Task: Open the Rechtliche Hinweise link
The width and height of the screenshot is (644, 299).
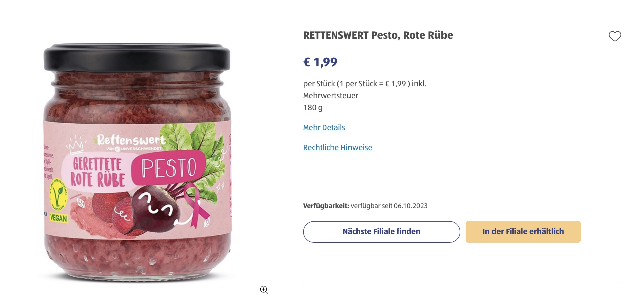Action: coord(338,147)
